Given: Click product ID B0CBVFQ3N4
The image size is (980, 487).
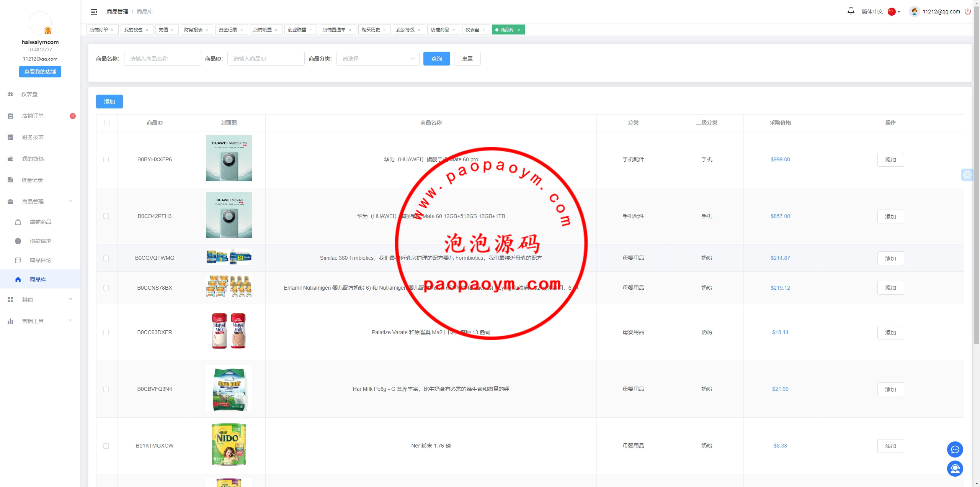Looking at the screenshot, I should coord(155,389).
